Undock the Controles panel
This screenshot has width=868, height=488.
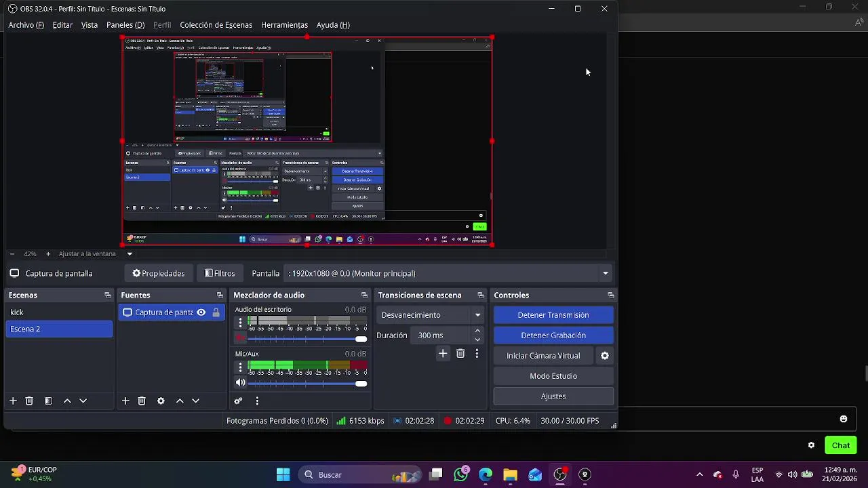click(x=611, y=296)
